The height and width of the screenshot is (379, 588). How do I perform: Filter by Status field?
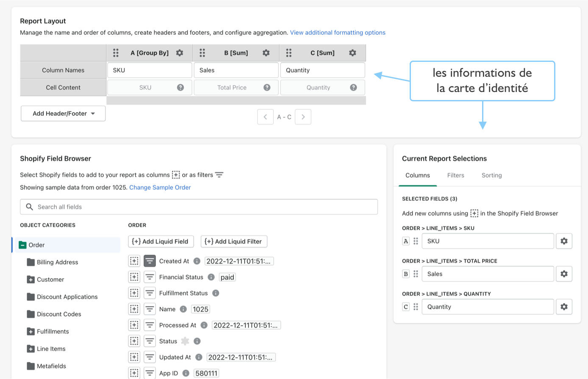[x=150, y=341]
